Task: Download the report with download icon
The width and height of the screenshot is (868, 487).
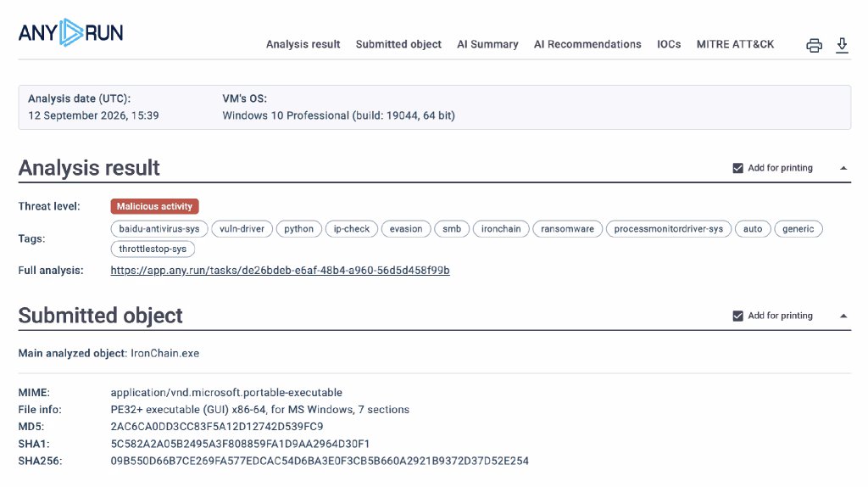Action: pos(842,46)
